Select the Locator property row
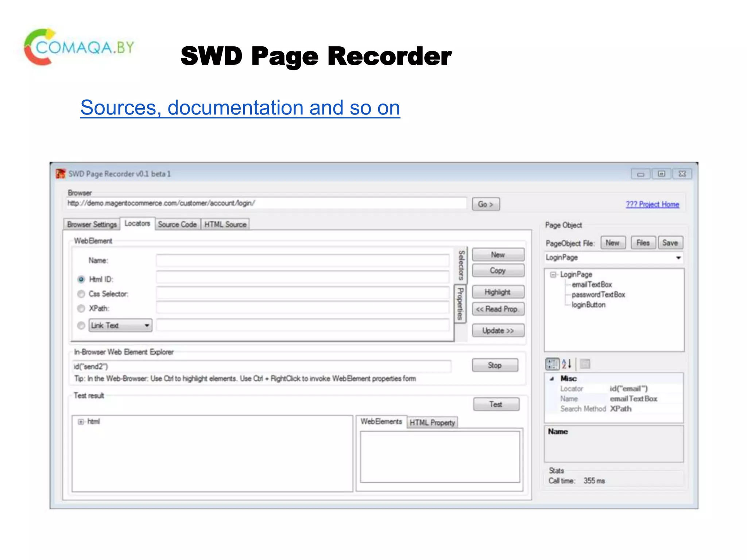Image resolution: width=747 pixels, height=560 pixels. coord(614,389)
